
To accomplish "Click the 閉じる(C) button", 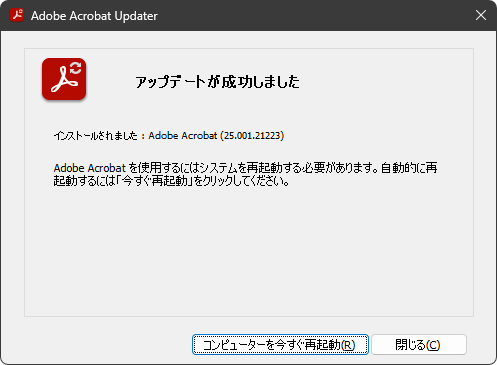I will coord(419,344).
